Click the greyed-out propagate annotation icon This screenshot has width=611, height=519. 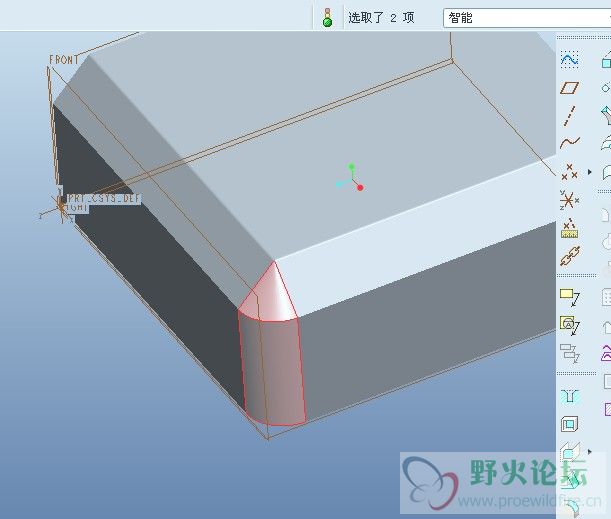[x=570, y=353]
